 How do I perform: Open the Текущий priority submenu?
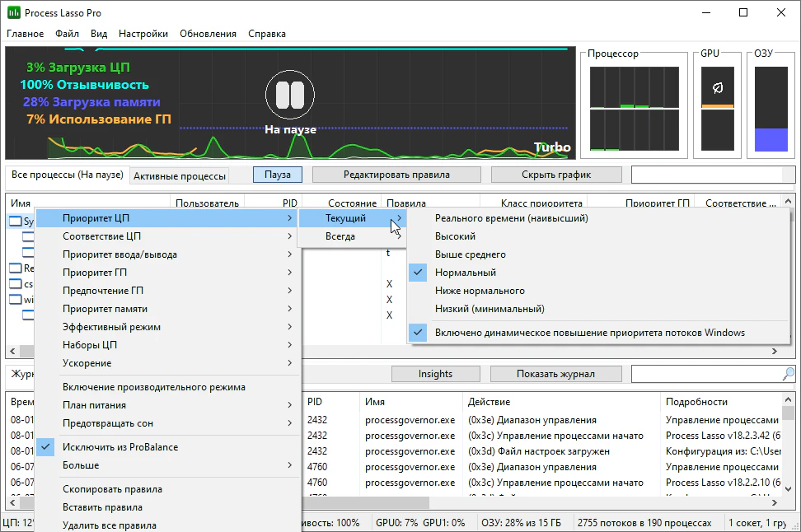pos(353,218)
